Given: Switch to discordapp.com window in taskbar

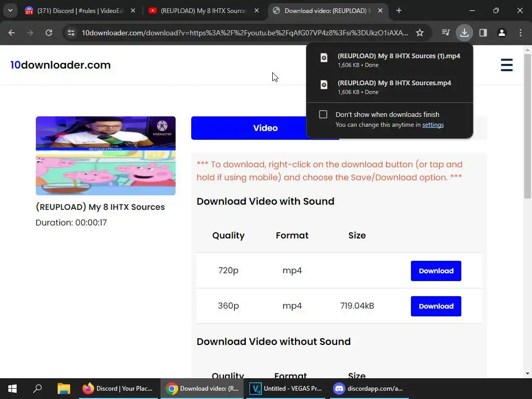Looking at the screenshot, I should coord(369,389).
